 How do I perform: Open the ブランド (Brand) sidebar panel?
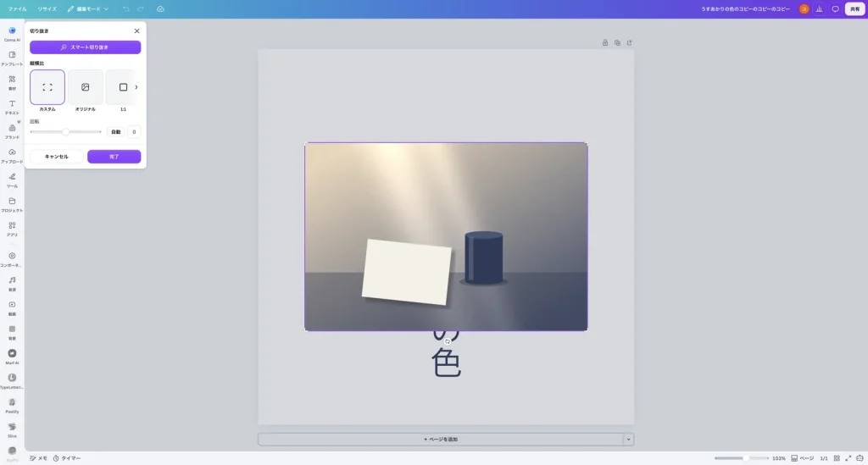[x=12, y=130]
